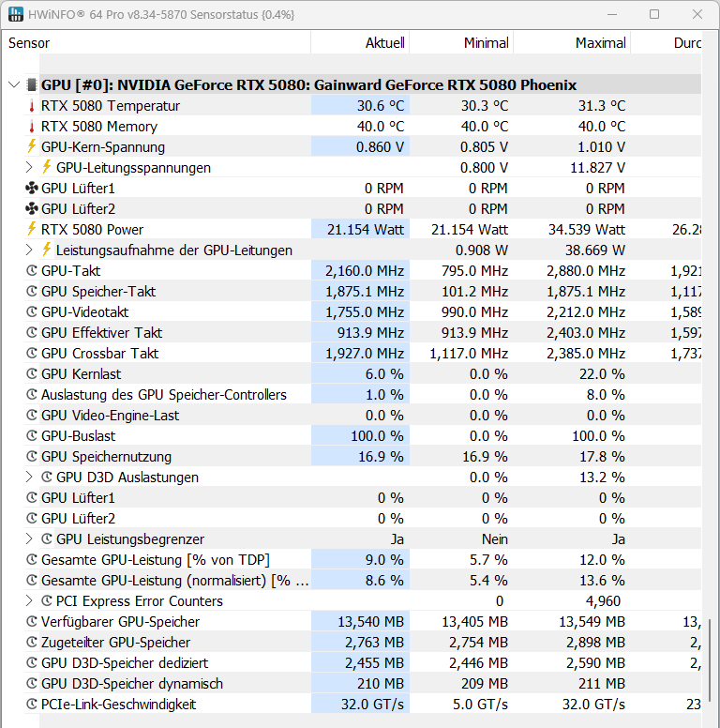
Task: Click clock icon of GPU Leistungsbegrenzer
Action: [46, 539]
